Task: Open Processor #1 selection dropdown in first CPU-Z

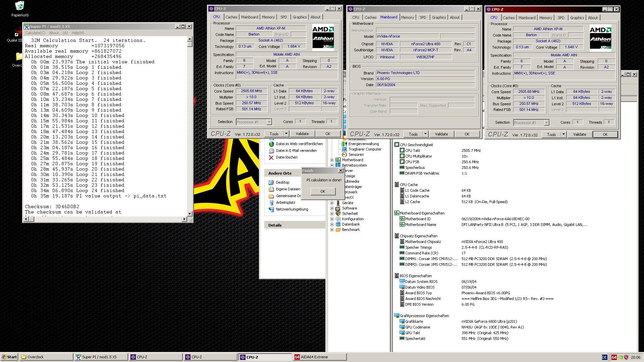Action: coord(269,122)
